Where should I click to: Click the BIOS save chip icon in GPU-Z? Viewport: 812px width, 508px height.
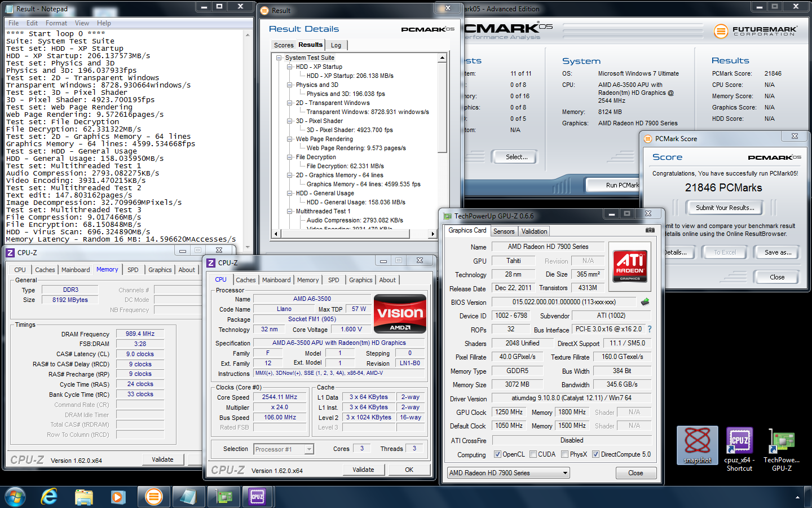click(x=645, y=302)
